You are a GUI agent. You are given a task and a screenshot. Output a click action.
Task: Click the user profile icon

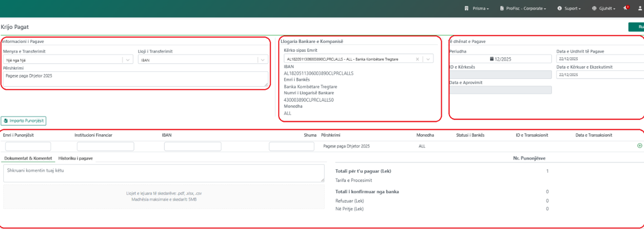point(640,8)
